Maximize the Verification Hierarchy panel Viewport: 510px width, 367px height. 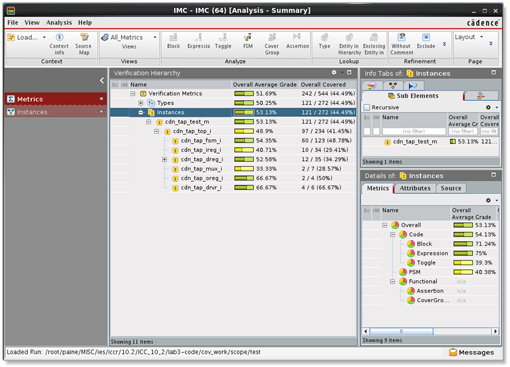[349, 72]
